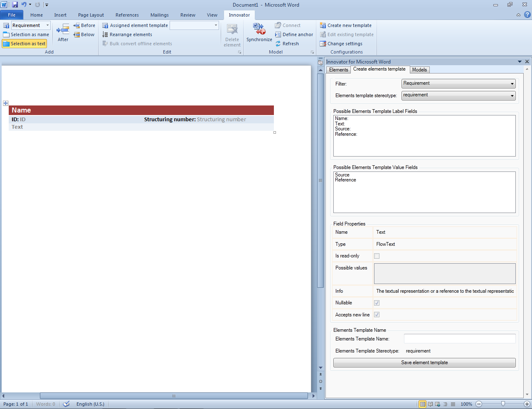The height and width of the screenshot is (409, 532).
Task: Click the Redo icon in Quick Access Toolbar
Action: pyautogui.click(x=37, y=5)
